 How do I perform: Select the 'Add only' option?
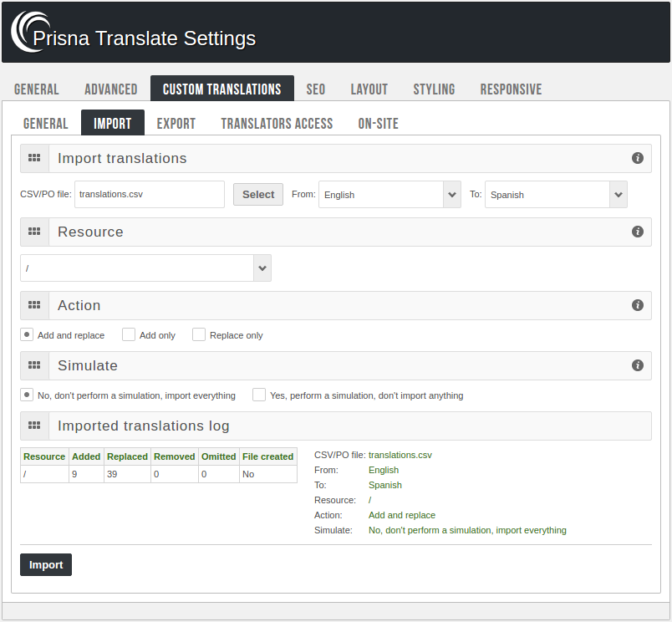click(x=129, y=334)
